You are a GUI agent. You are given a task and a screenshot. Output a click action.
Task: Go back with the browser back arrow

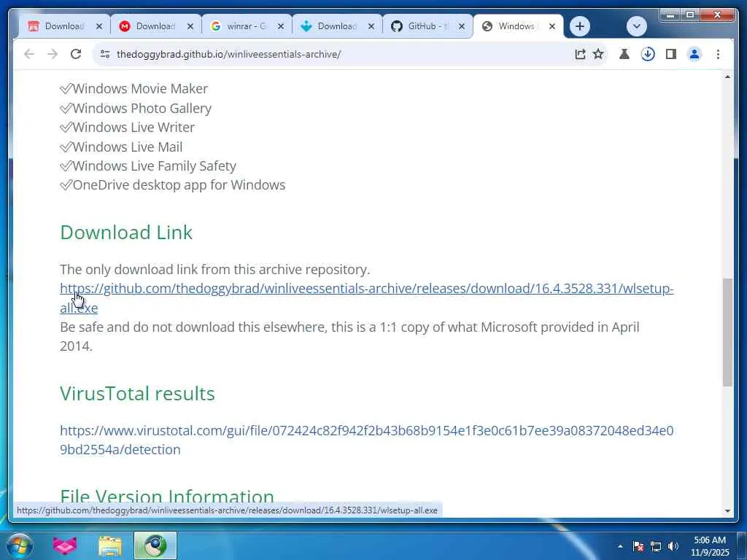[x=29, y=54]
